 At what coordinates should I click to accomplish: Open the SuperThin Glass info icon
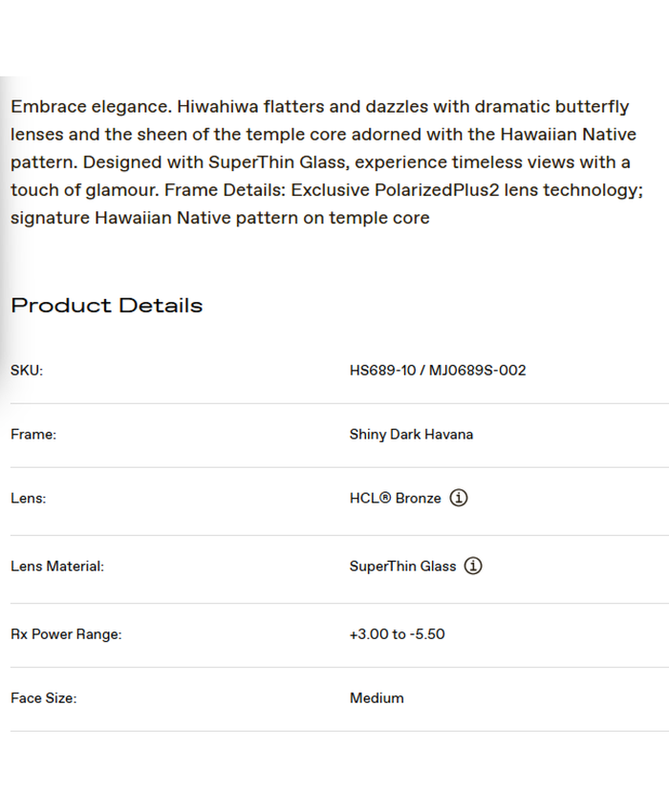click(x=473, y=566)
